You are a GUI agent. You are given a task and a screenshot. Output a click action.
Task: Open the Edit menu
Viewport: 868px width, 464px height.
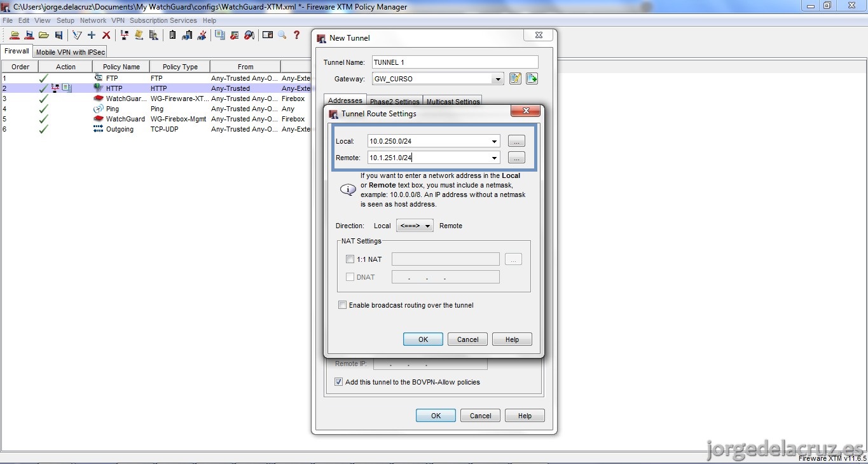point(24,20)
